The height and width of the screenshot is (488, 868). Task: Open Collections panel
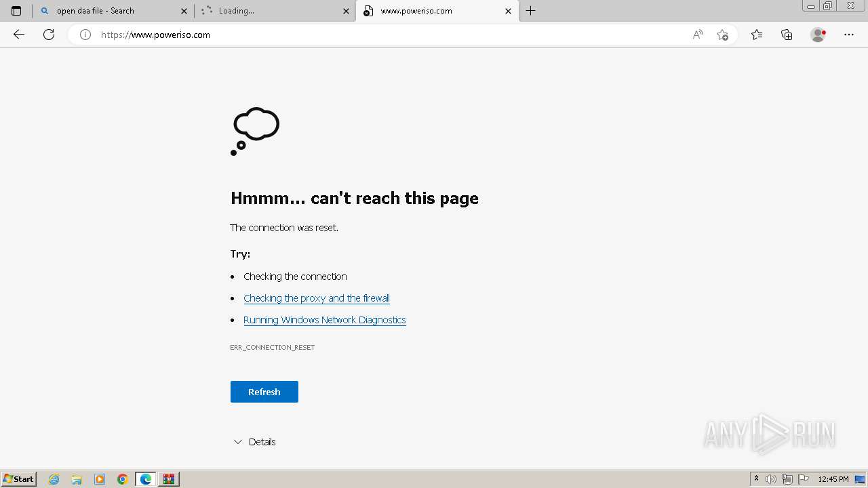[787, 35]
